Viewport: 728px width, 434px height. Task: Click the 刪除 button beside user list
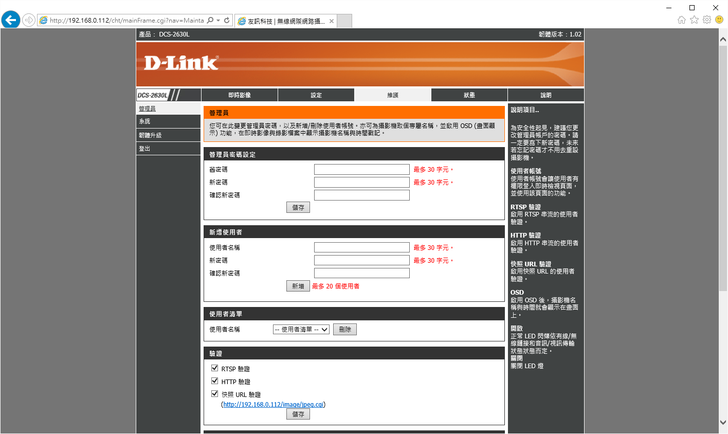click(x=344, y=328)
